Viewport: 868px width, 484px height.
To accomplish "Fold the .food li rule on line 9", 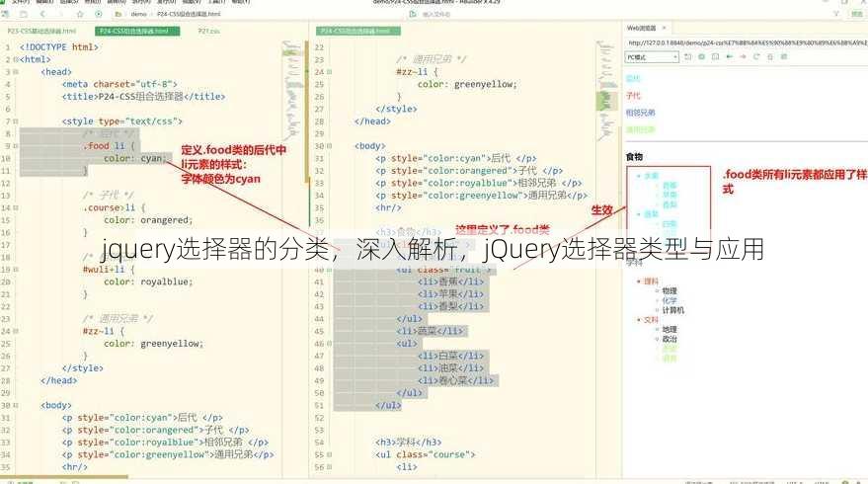I will click(x=16, y=146).
